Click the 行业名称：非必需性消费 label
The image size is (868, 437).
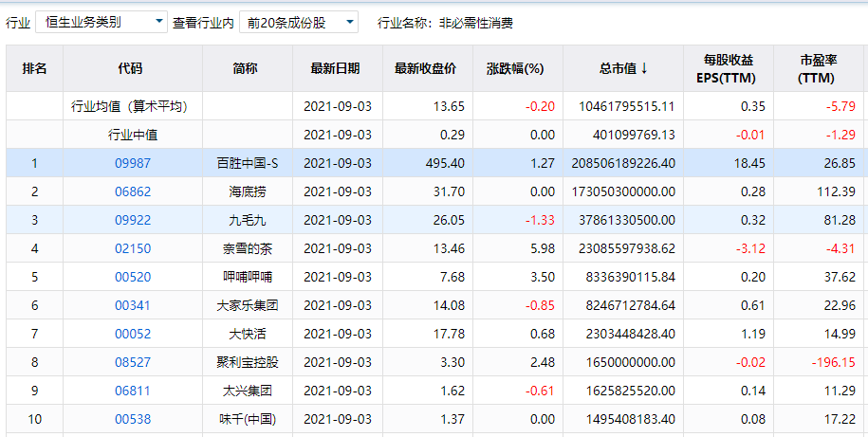coord(445,23)
